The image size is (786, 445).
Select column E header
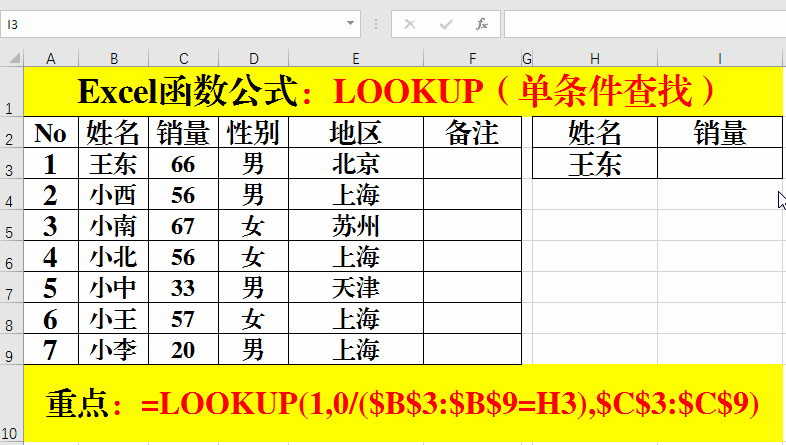[356, 59]
